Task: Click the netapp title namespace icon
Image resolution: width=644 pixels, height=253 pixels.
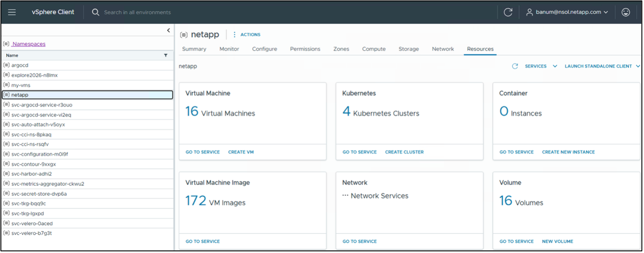Action: 183,34
